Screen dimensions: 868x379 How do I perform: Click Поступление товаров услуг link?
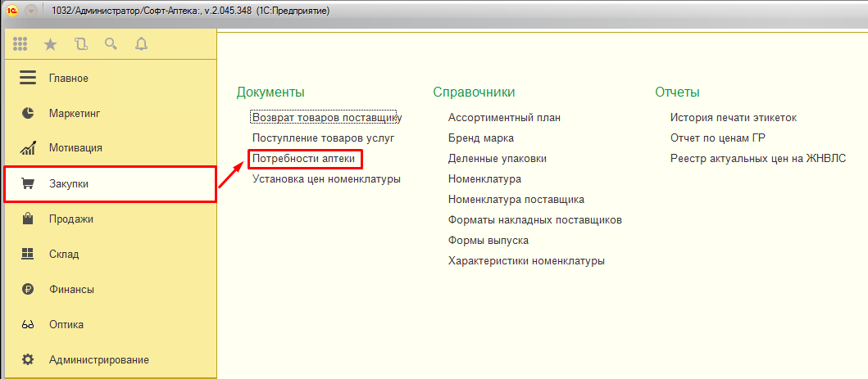(323, 138)
